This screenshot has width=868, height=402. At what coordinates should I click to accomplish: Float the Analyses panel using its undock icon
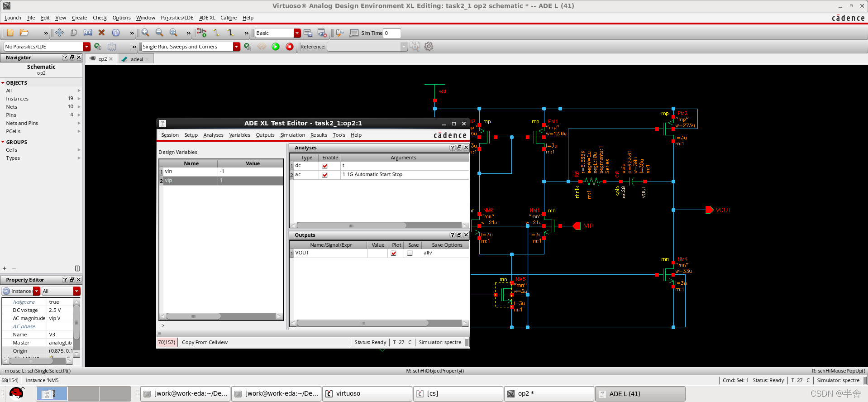click(459, 148)
